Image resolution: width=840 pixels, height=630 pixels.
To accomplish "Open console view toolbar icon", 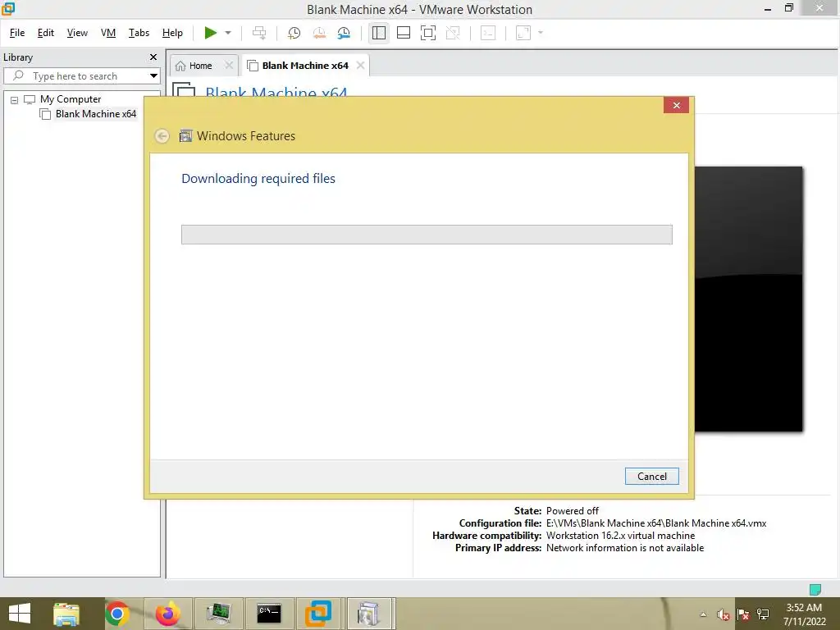I will 487,33.
